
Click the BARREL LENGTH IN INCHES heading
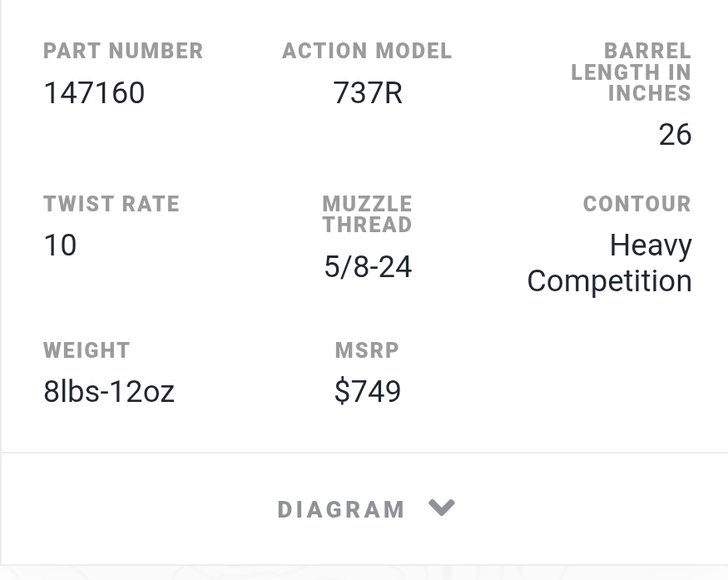click(x=631, y=72)
